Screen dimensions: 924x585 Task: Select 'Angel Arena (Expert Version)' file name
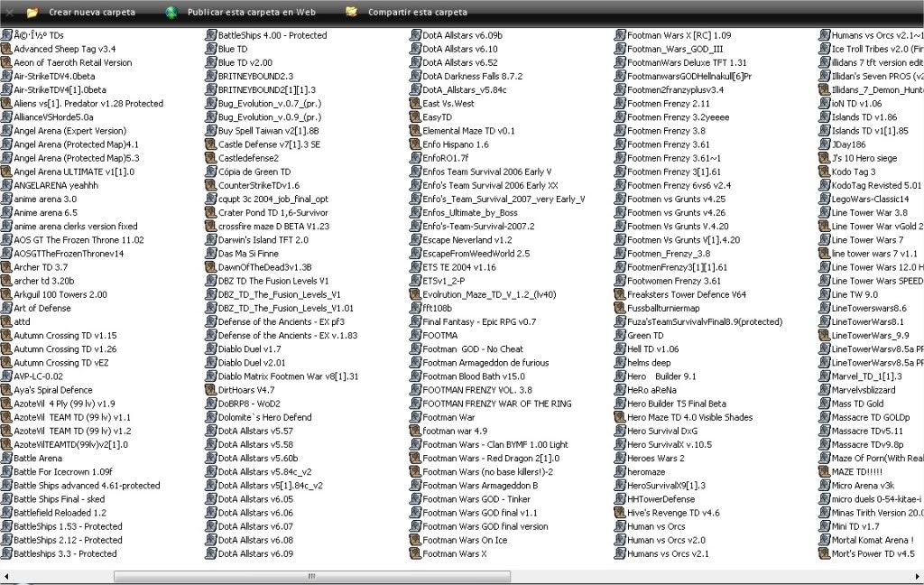click(69, 131)
